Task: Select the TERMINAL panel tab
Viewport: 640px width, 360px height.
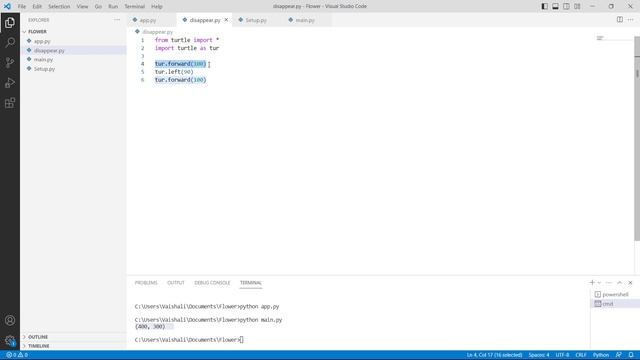Action: [x=251, y=282]
